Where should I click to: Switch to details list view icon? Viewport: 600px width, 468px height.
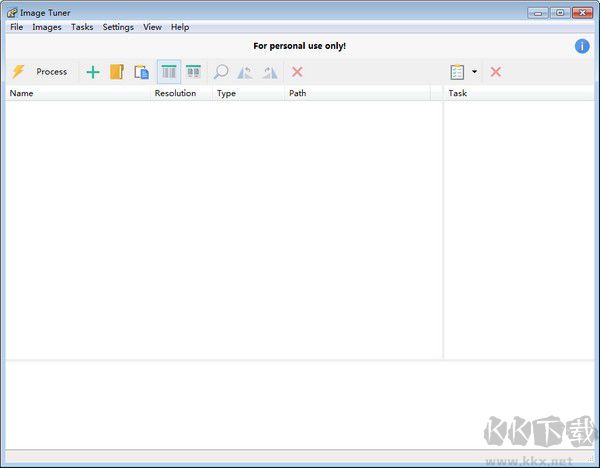[169, 72]
